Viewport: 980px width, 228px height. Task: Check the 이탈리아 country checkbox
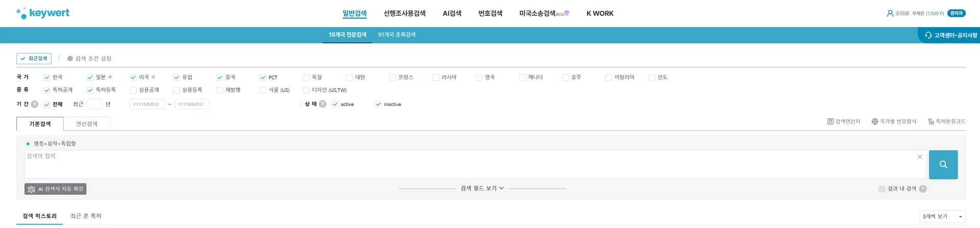608,78
